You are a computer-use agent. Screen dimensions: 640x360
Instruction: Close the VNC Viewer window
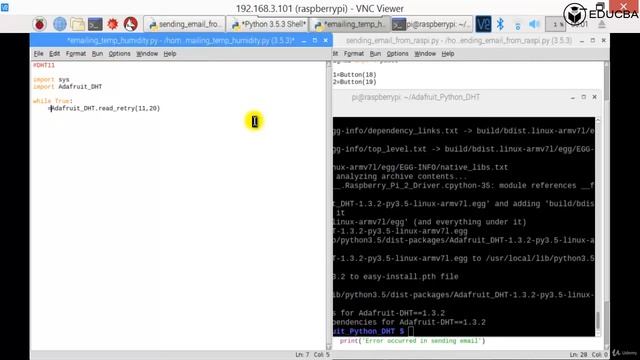(624, 6)
